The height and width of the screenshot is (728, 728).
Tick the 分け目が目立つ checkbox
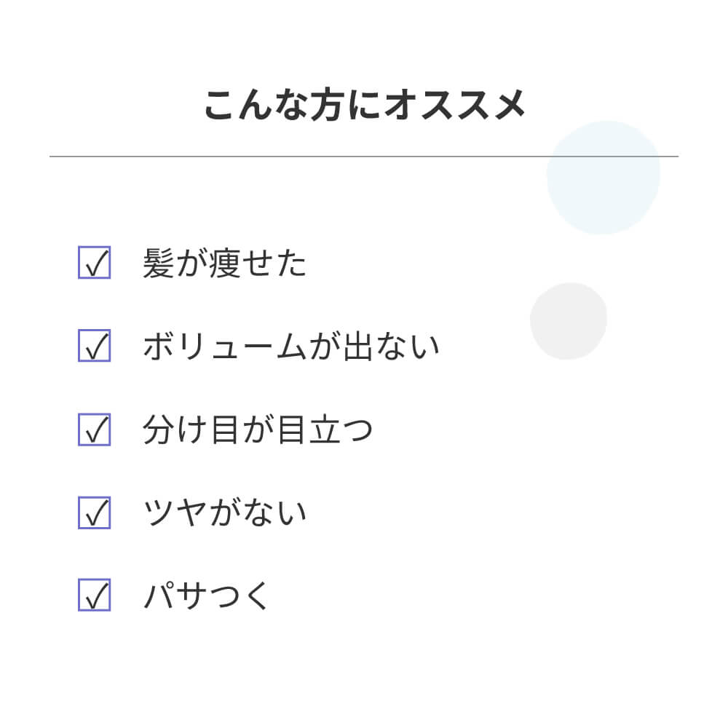pos(94,430)
